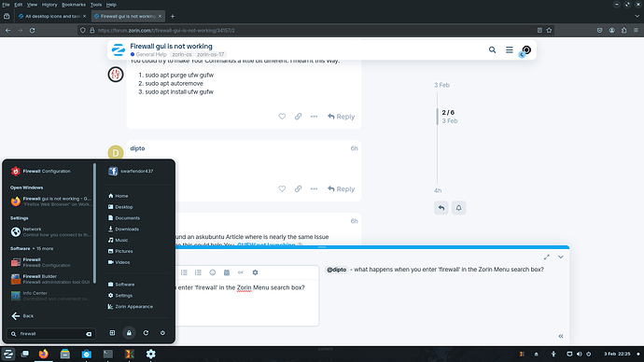Image resolution: width=644 pixels, height=362 pixels.
Task: Reply to dipto's post
Action: pyautogui.click(x=341, y=188)
